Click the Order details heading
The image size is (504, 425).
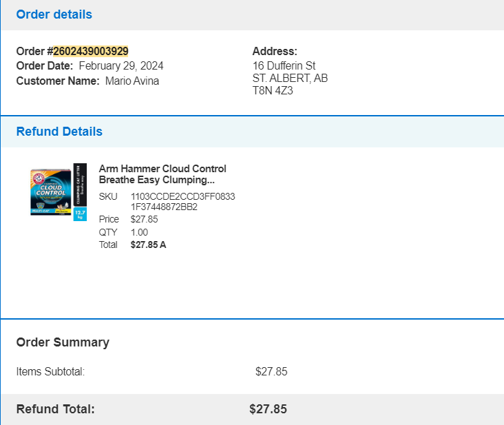pos(54,14)
